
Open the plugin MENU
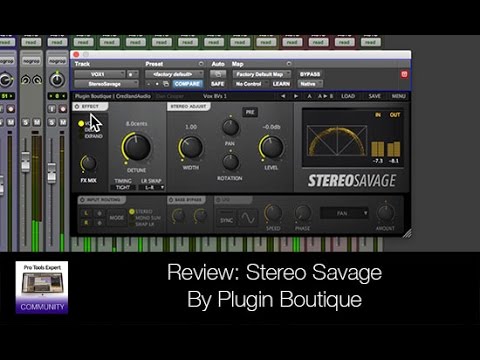[398, 96]
